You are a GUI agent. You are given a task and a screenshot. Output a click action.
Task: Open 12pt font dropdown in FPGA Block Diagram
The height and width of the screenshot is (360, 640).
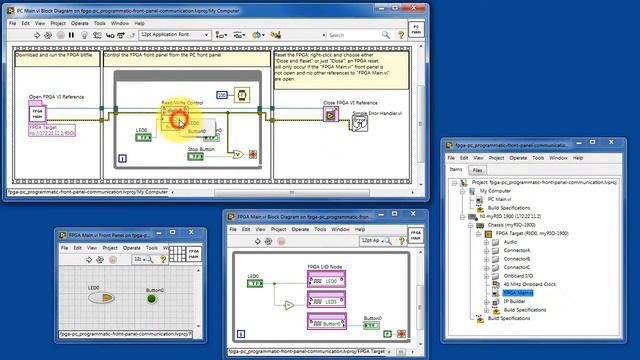coord(372,241)
